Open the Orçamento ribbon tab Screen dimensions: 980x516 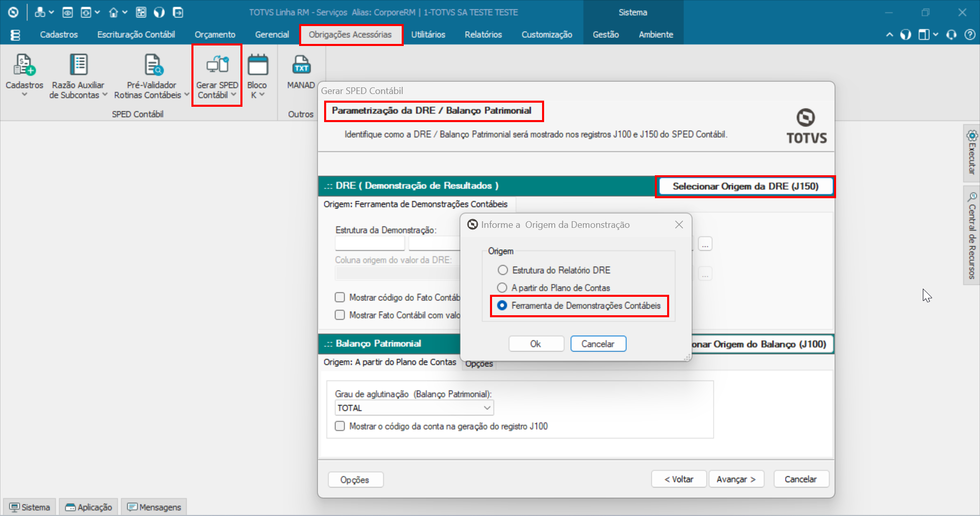215,35
